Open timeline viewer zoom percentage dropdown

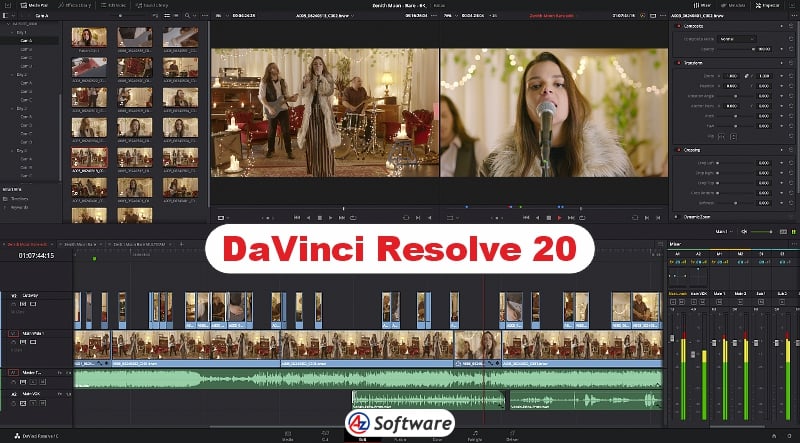[x=453, y=16]
